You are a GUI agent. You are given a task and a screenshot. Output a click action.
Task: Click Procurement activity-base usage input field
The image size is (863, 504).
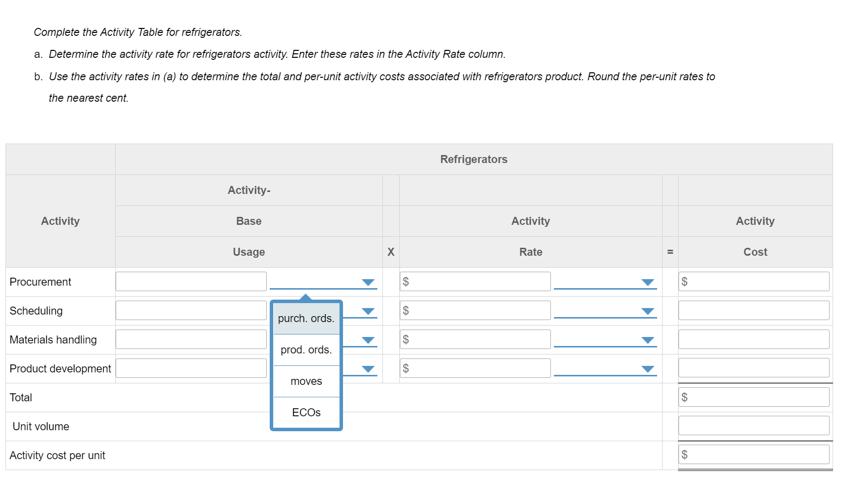tap(191, 282)
